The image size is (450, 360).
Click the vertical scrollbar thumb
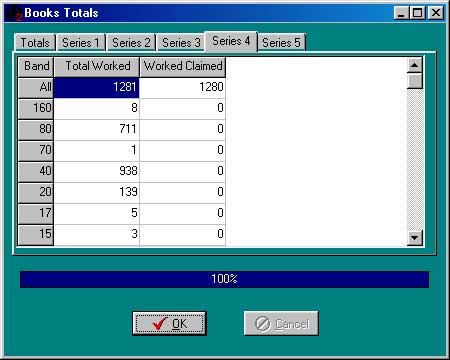tap(415, 81)
